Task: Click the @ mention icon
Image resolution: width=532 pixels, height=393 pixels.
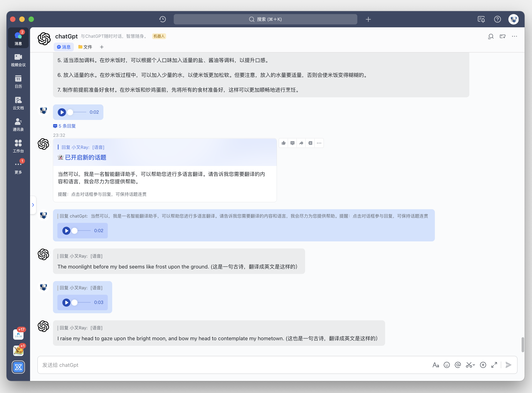Action: [458, 365]
